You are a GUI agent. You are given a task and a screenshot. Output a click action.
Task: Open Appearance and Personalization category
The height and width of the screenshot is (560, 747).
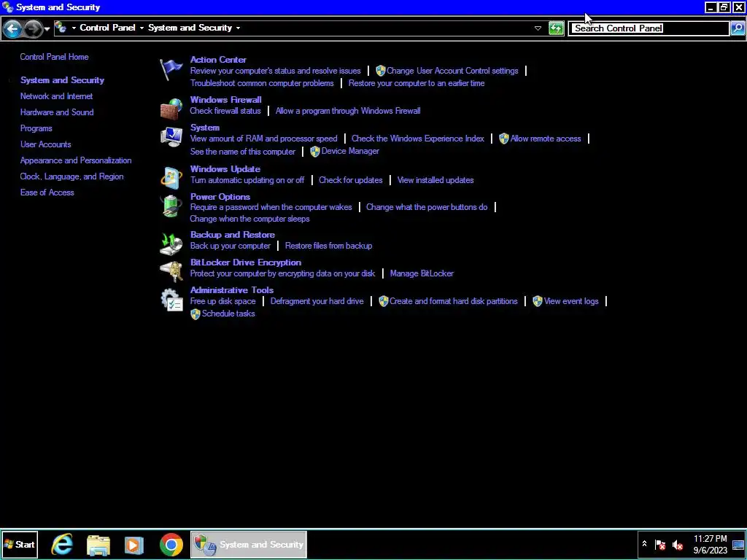point(76,160)
